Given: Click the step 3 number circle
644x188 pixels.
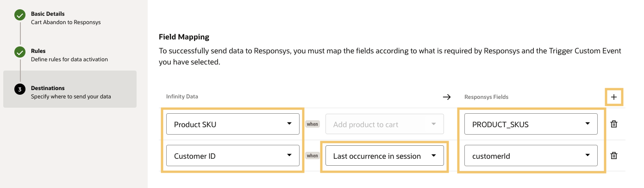Looking at the screenshot, I should click(20, 90).
